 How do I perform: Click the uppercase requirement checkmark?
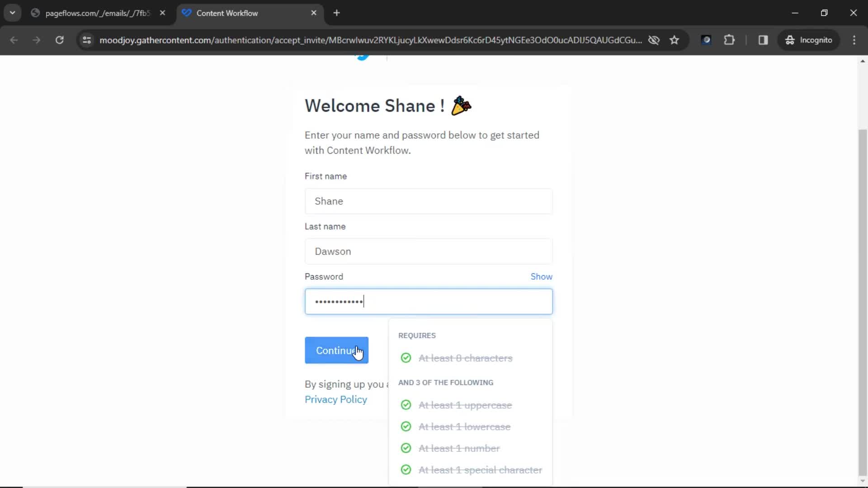[406, 405]
